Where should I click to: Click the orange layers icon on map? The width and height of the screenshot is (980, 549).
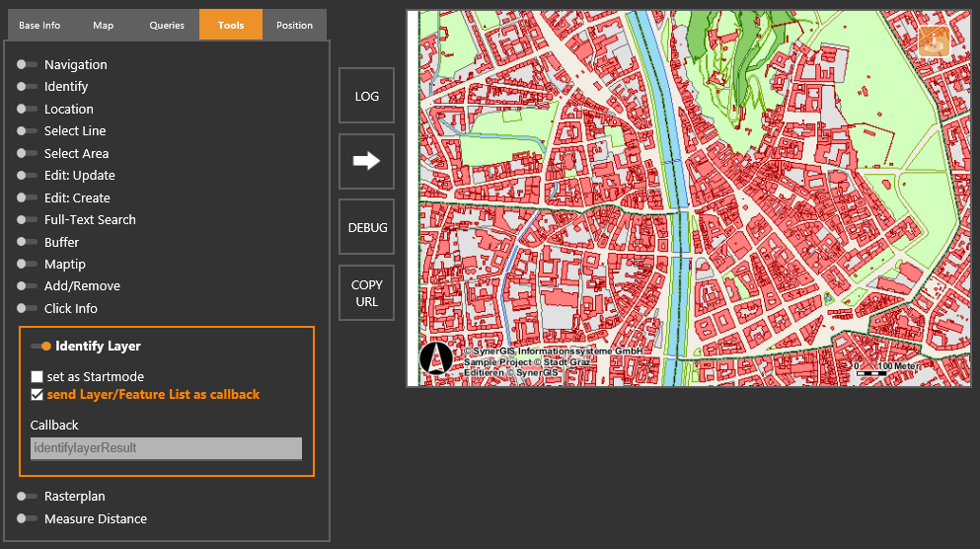click(x=933, y=41)
